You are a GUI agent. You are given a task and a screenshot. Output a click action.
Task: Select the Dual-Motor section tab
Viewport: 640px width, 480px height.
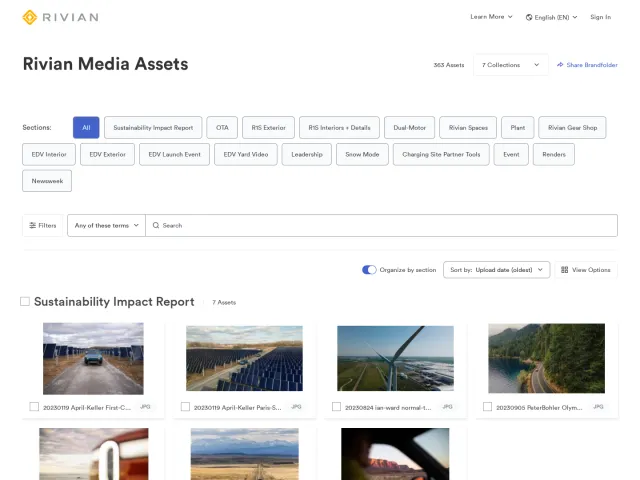[409, 128]
